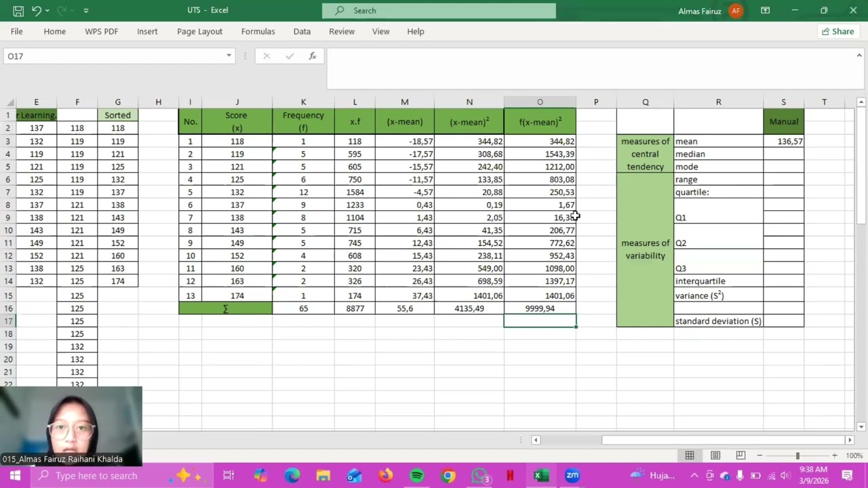Click the Save icon in the title bar

[x=18, y=11]
